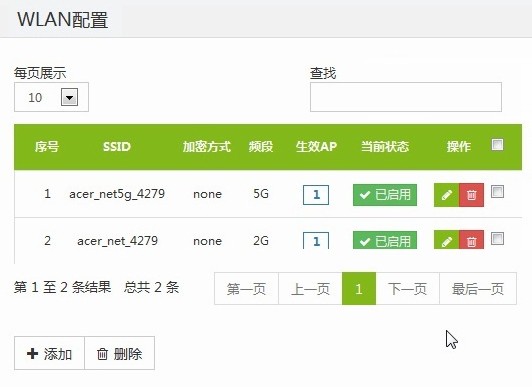Image resolution: width=532 pixels, height=387 pixels.
Task: Open 生效AP count for the 5G network
Action: coord(316,195)
